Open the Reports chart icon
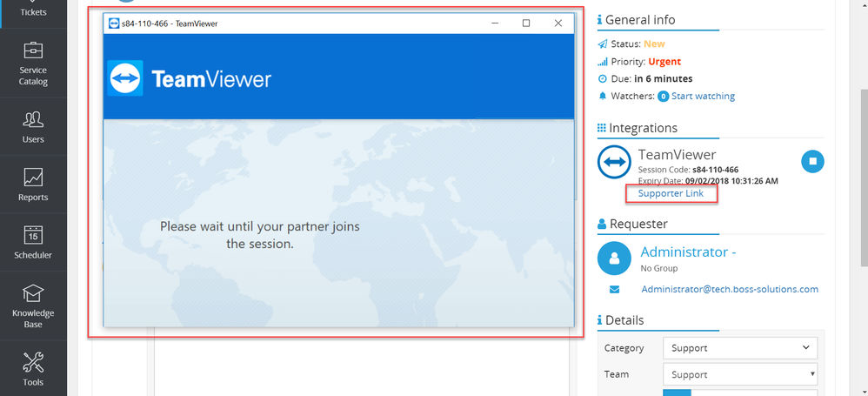This screenshot has height=396, width=868. (x=33, y=178)
